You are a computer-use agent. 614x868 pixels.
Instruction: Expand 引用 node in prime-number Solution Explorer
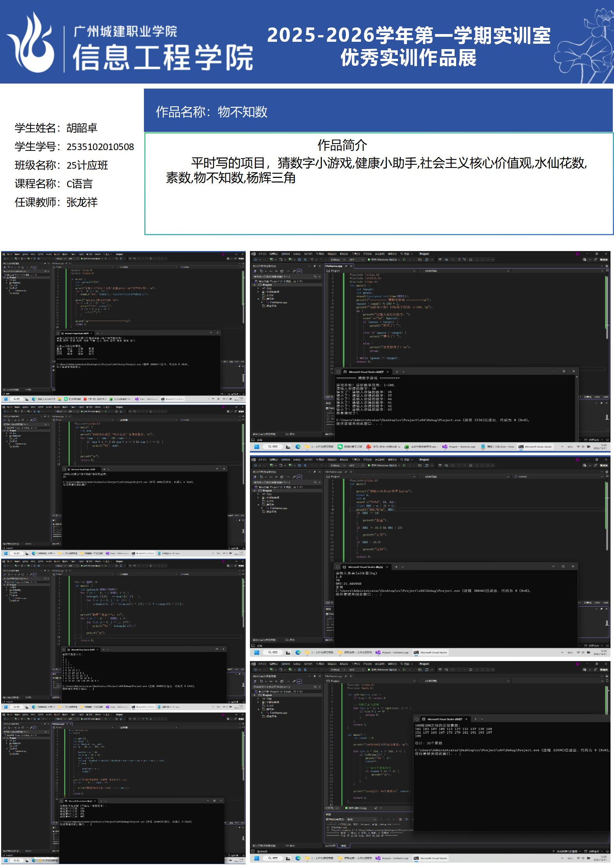[258, 698]
